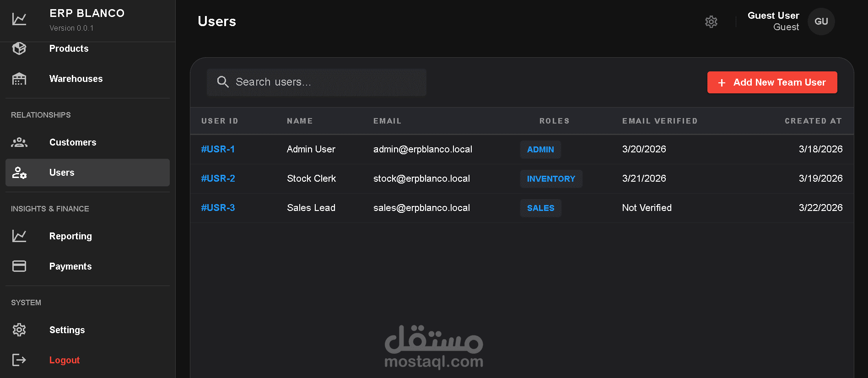Open user #USR-1 link
Viewport: 868px width, 378px height.
tap(218, 149)
